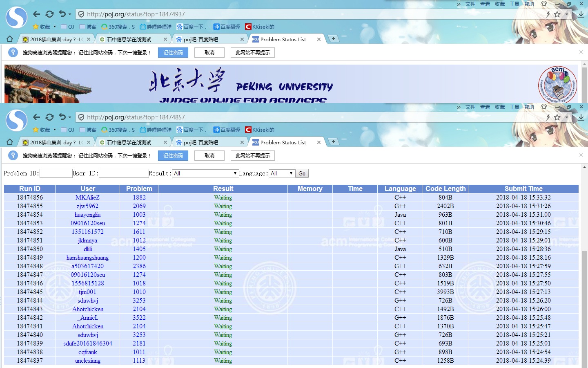The image size is (588, 368).
Task: Open the 文件 menu in the lower window
Action: (x=470, y=107)
